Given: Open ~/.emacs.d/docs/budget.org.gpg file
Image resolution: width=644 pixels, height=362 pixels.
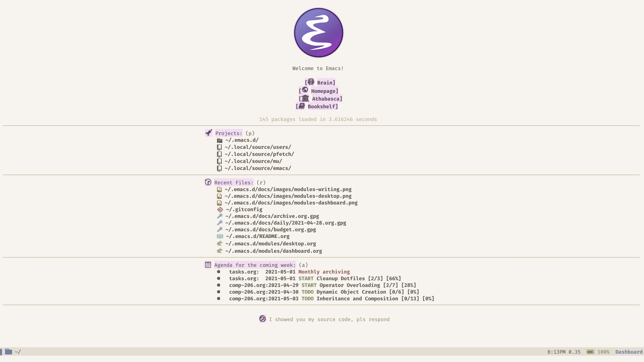Looking at the screenshot, I should pyautogui.click(x=270, y=229).
